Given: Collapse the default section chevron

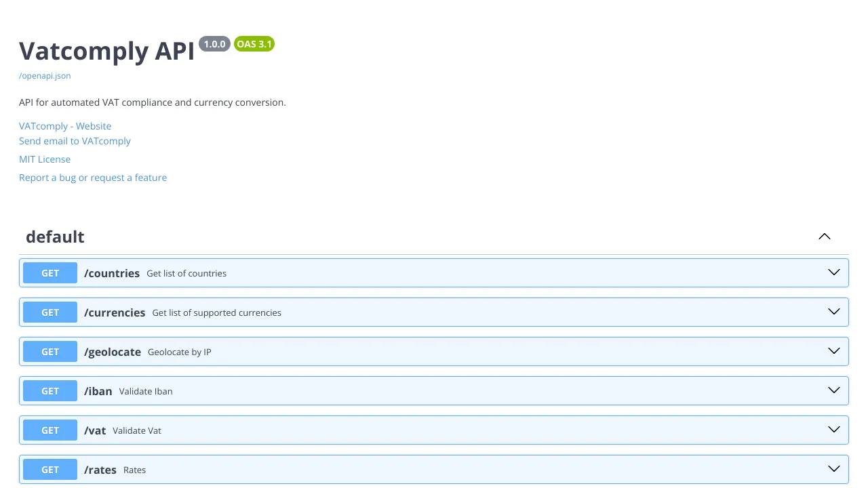Looking at the screenshot, I should (825, 237).
